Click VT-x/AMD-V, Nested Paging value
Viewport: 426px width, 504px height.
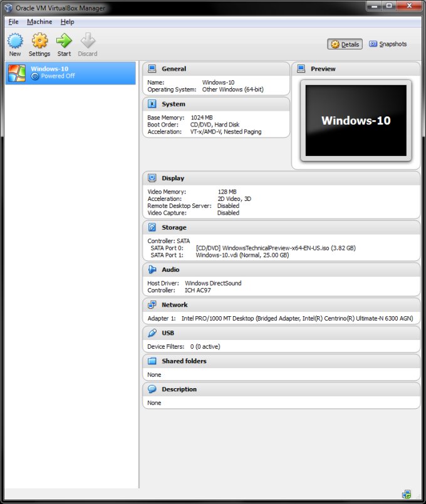[226, 131]
